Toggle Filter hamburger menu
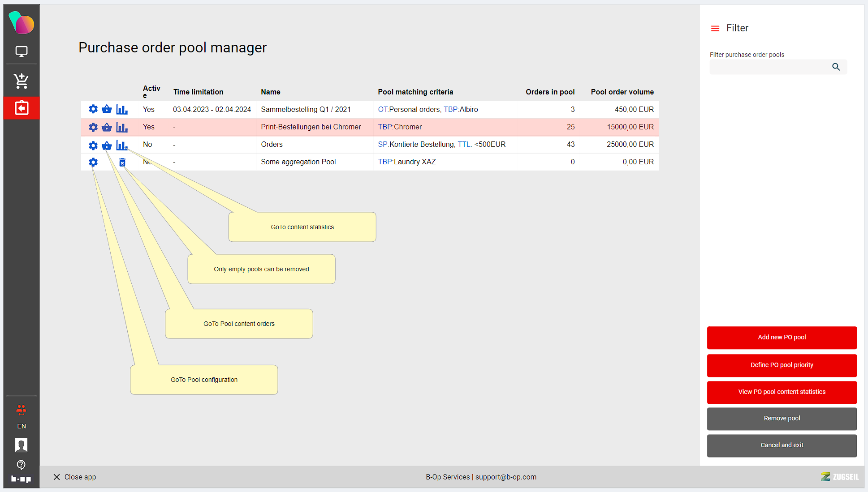 [x=715, y=28]
